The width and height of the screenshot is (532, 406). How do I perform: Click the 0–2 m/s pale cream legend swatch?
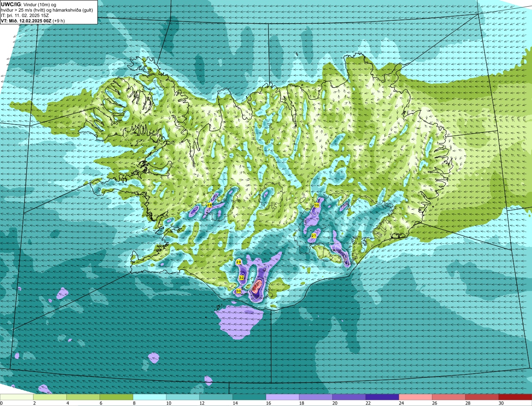(x=17, y=397)
